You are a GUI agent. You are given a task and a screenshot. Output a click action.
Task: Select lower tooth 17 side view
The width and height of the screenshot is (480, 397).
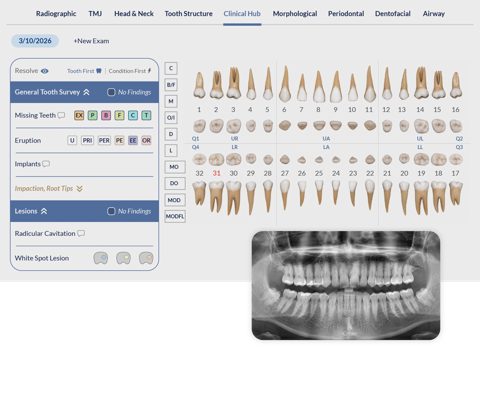coord(456,193)
